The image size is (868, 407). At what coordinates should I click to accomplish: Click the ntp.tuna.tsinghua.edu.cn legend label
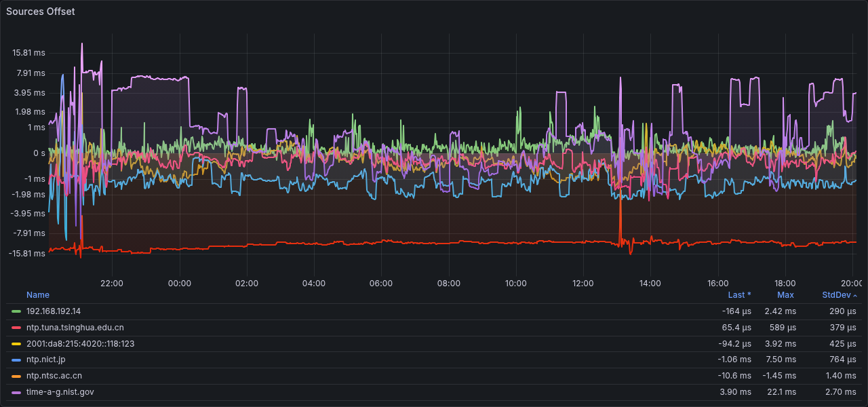coord(75,328)
